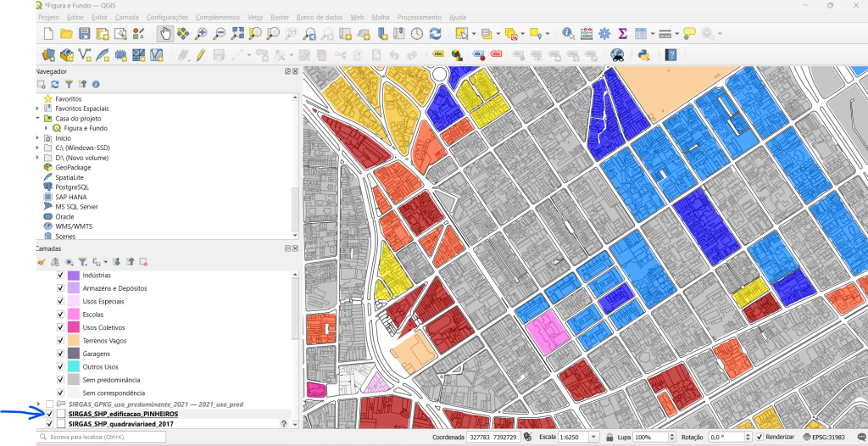Select the Identify Features tool
The image size is (868, 446).
pos(568,33)
